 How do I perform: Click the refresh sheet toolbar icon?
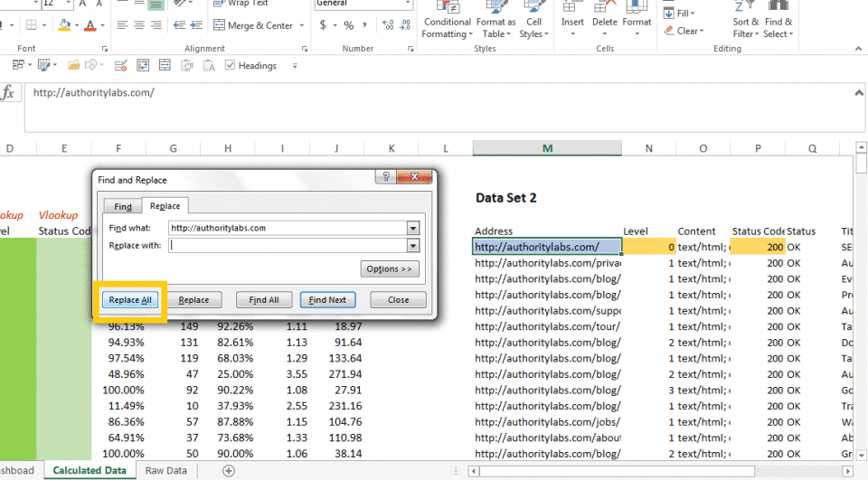[143, 65]
